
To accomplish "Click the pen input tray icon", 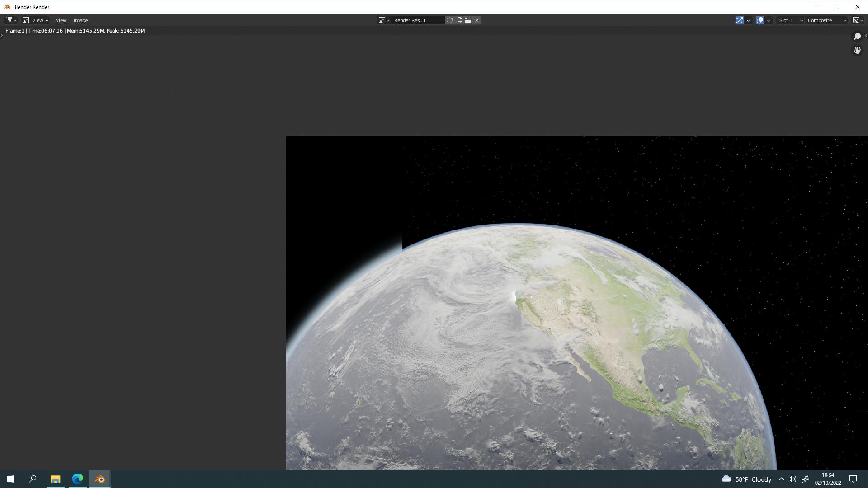I will [x=805, y=479].
